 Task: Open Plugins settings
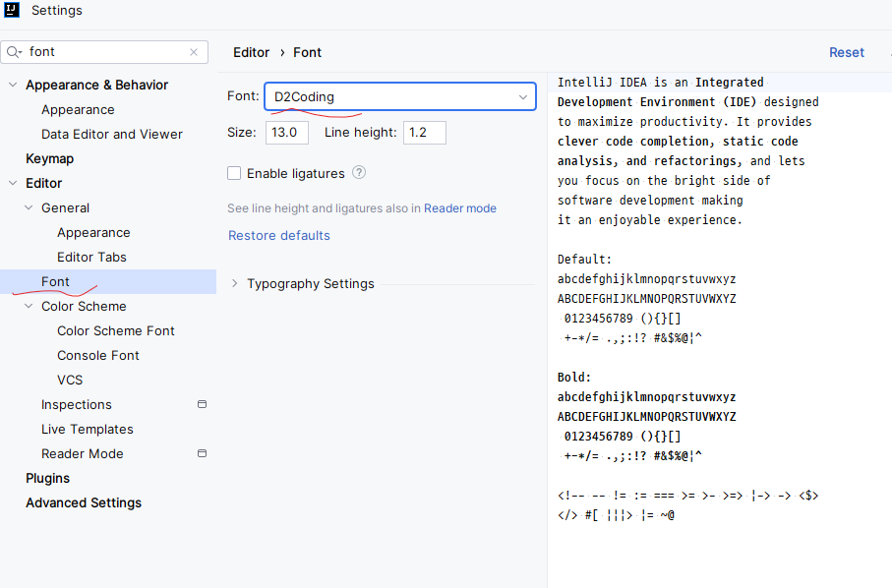(x=48, y=478)
